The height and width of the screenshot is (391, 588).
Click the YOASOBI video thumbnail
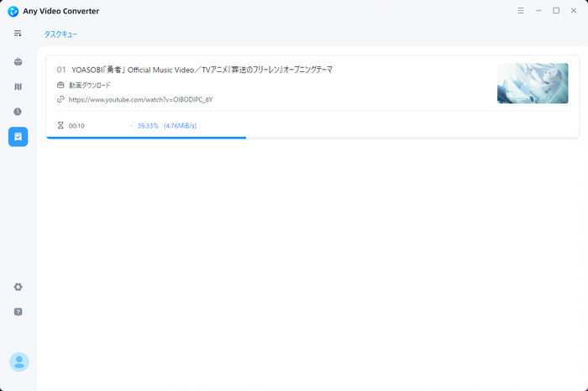click(533, 83)
